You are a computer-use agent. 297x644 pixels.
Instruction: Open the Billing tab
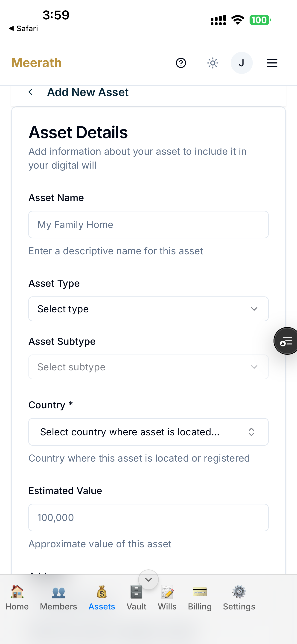coord(200,598)
